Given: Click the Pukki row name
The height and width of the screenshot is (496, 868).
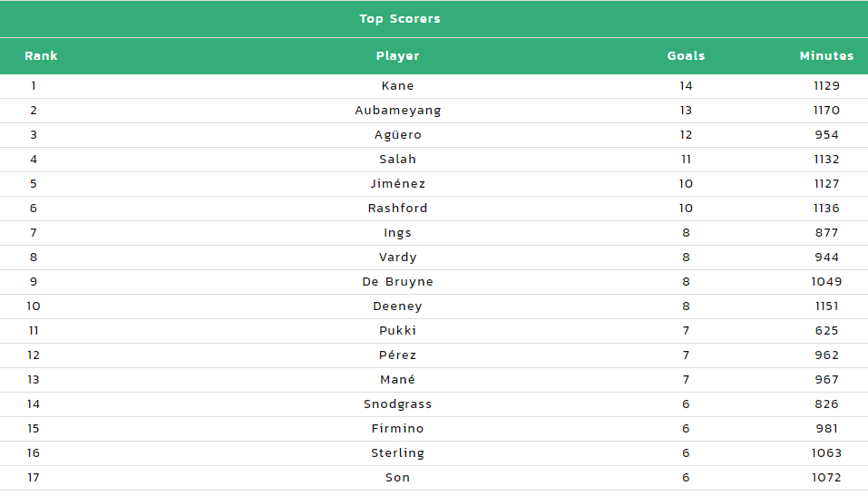Looking at the screenshot, I should coord(397,330).
